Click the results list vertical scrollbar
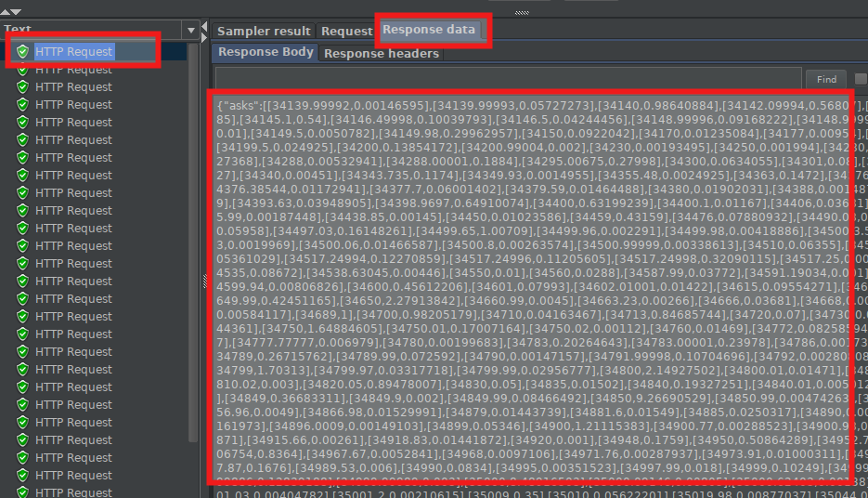Viewport: 868px width, 498px height. pyautogui.click(x=193, y=242)
